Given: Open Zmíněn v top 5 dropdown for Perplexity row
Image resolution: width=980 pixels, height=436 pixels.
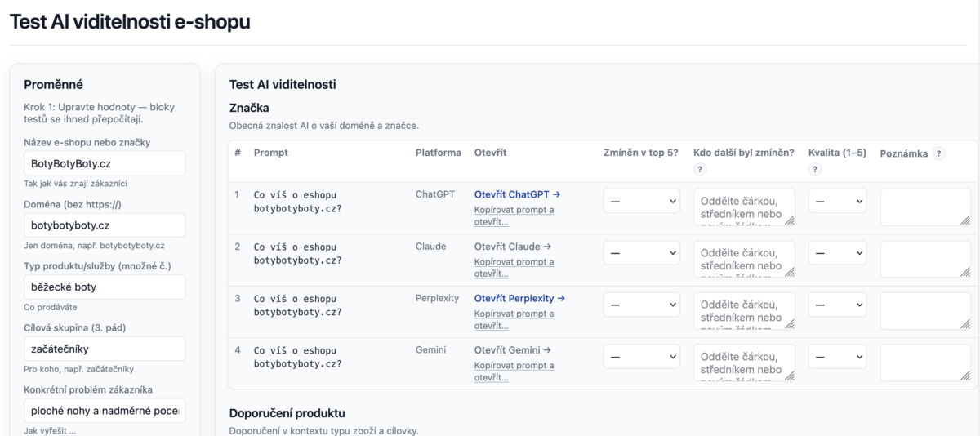Looking at the screenshot, I should tap(642, 305).
